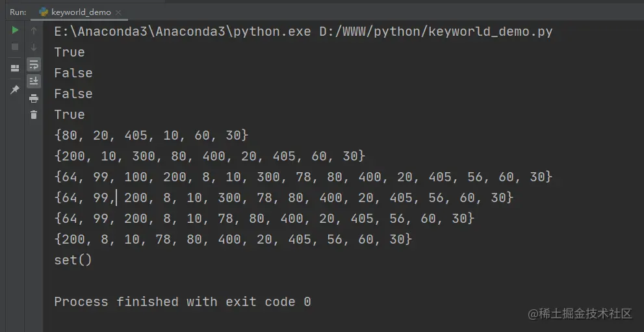Toggle scroll to end of output
The height and width of the screenshot is (332, 644).
tap(34, 81)
